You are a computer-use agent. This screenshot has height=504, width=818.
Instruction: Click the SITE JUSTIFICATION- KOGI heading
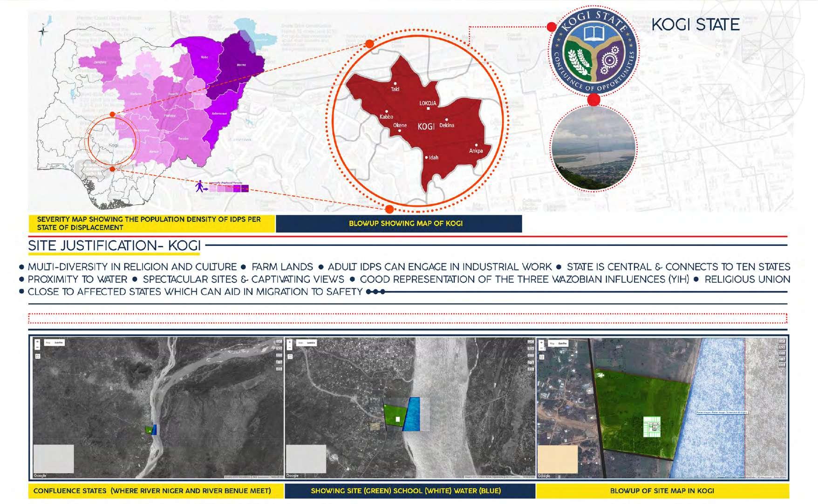click(115, 245)
